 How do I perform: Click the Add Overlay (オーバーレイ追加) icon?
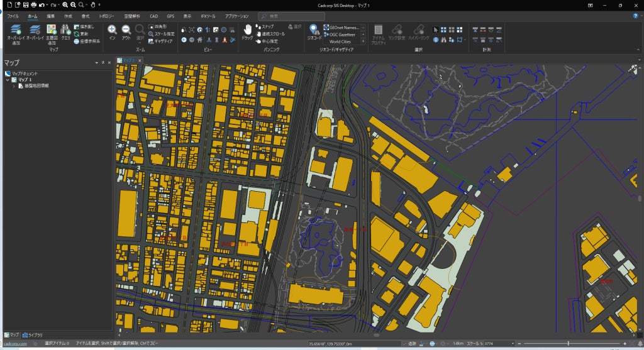tap(16, 30)
